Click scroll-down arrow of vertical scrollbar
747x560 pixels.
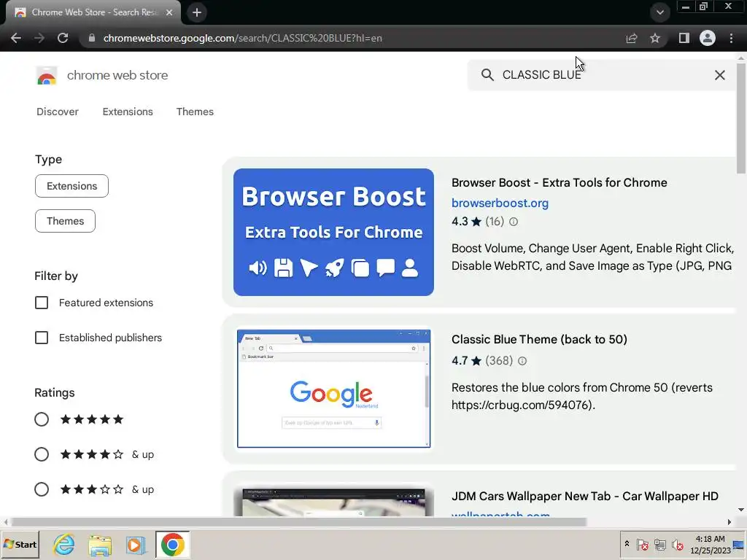coord(741,510)
